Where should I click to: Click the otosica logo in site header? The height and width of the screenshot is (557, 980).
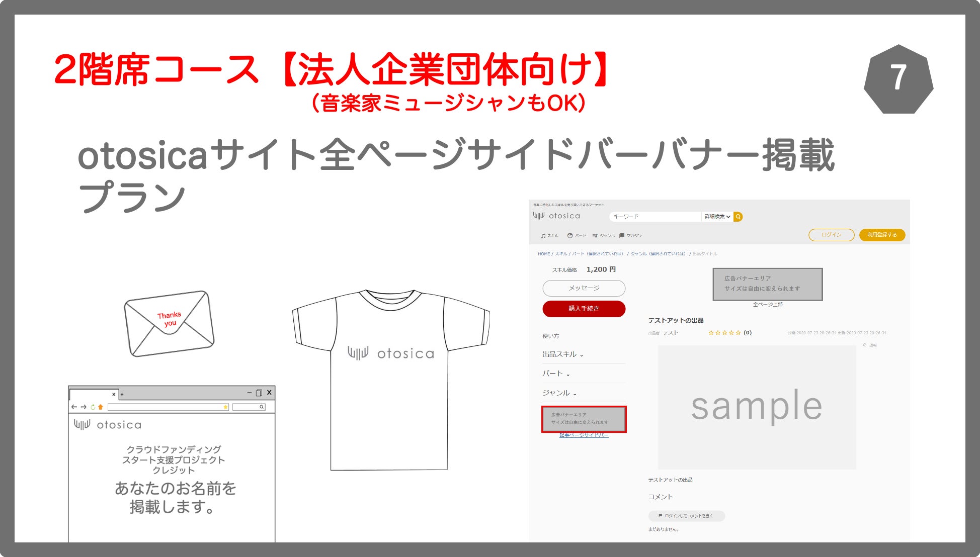pos(556,216)
